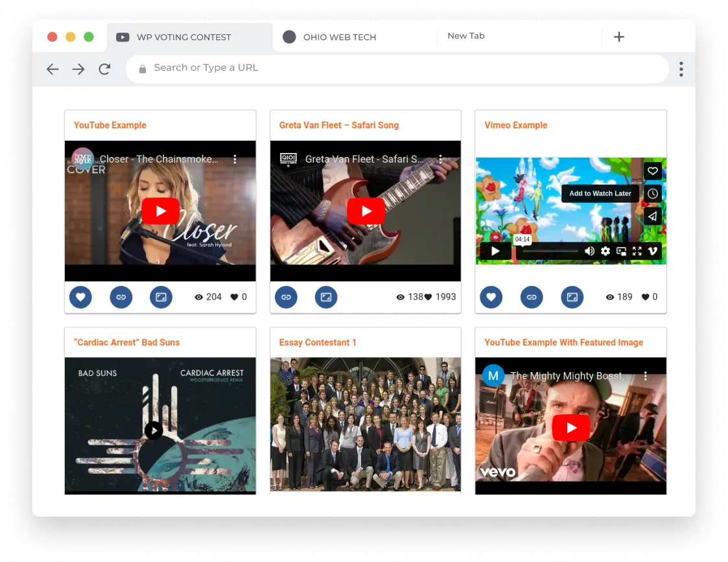Copy link icon on YouTube Example card
The height and width of the screenshot is (562, 728).
[x=121, y=297]
